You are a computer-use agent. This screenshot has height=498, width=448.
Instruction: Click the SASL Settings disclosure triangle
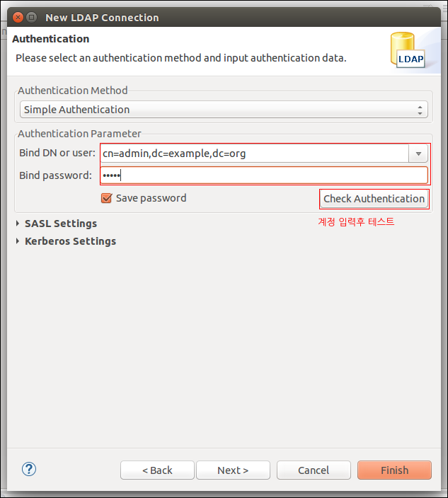[x=18, y=224]
